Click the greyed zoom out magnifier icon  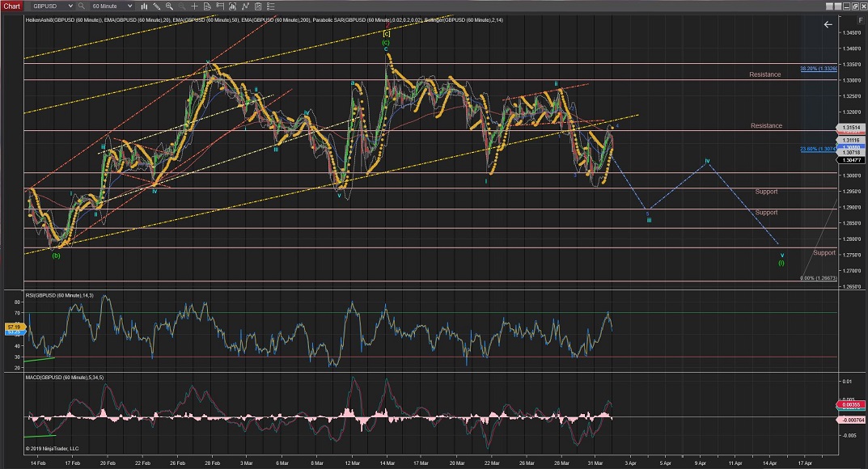click(181, 6)
